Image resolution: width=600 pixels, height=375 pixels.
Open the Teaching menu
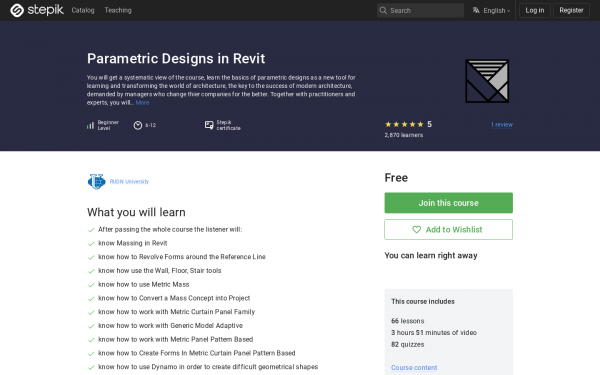click(118, 10)
